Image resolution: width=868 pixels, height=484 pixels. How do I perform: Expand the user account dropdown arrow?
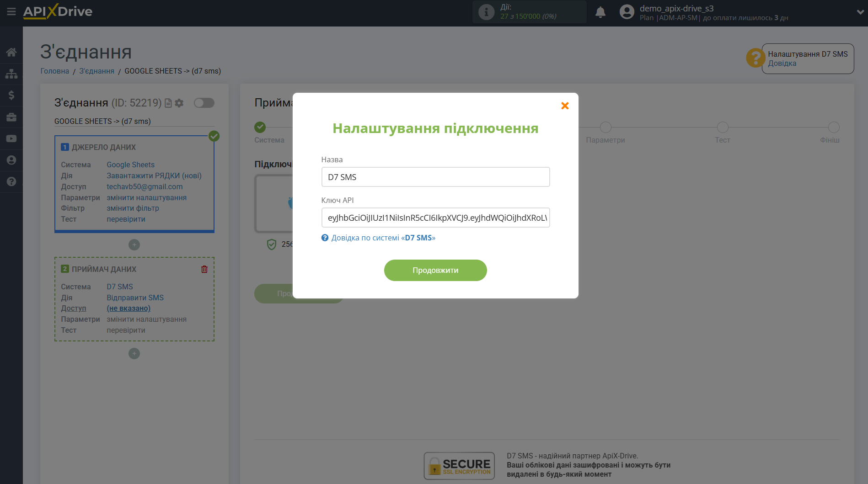(x=860, y=12)
